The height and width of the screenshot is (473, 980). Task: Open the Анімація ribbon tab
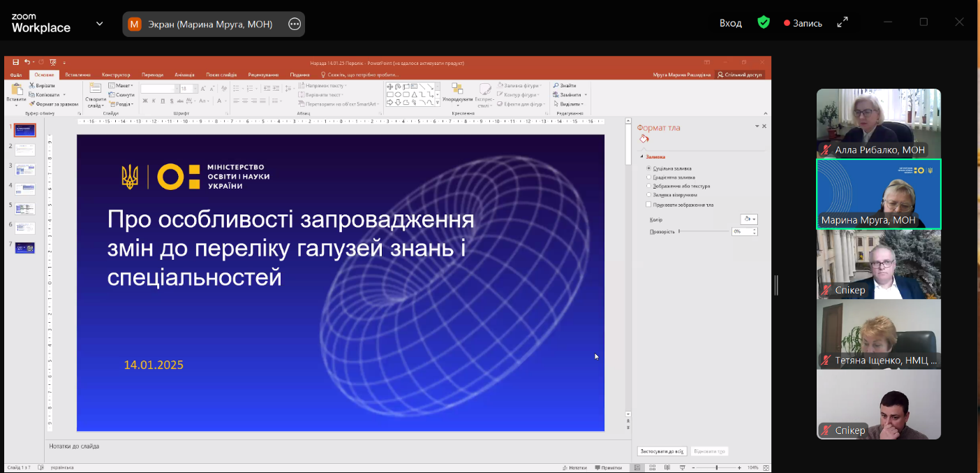pos(185,75)
